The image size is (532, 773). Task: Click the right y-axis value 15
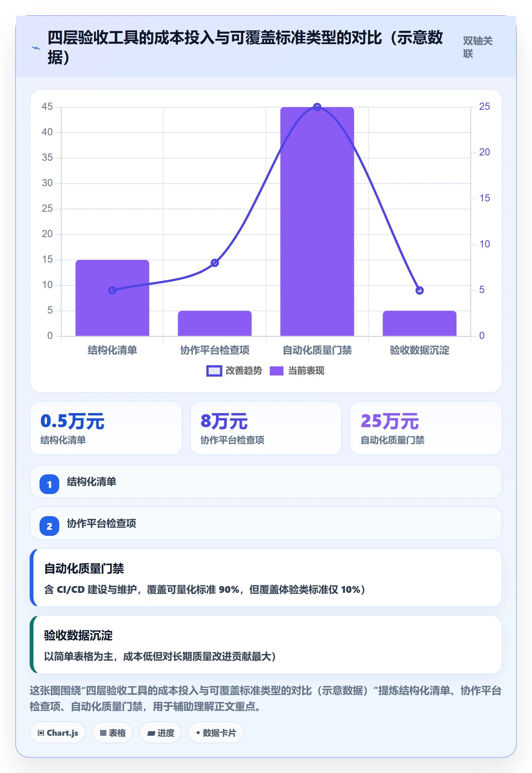point(484,198)
